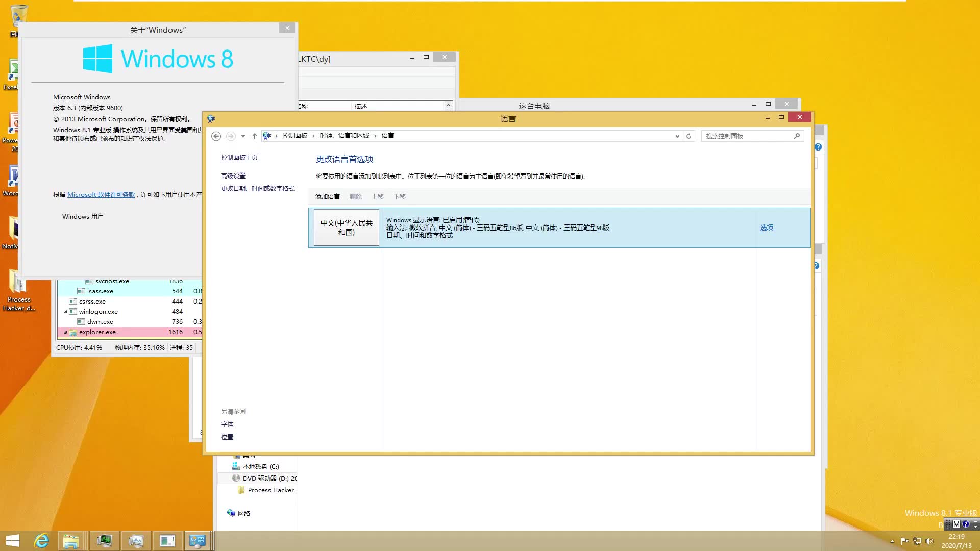Open recent locations dropdown in 语言 window
This screenshot has width=980, height=551.
point(243,136)
